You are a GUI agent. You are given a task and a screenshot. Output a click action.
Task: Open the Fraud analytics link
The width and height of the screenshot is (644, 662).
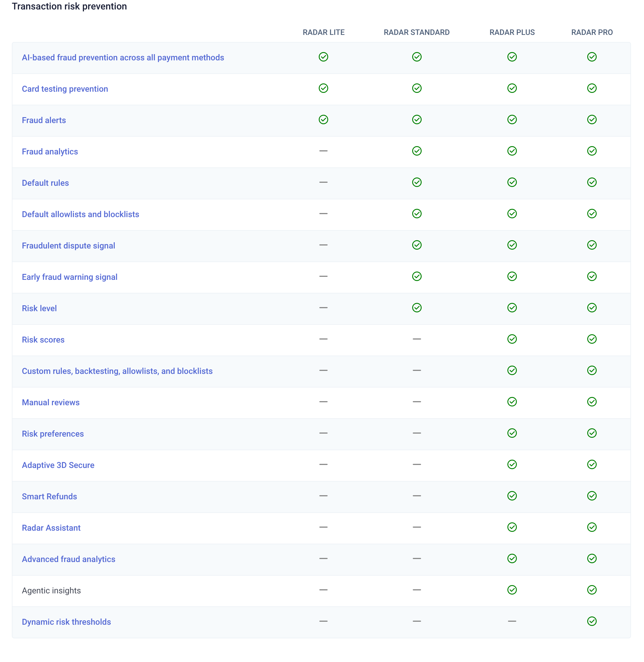[50, 152]
